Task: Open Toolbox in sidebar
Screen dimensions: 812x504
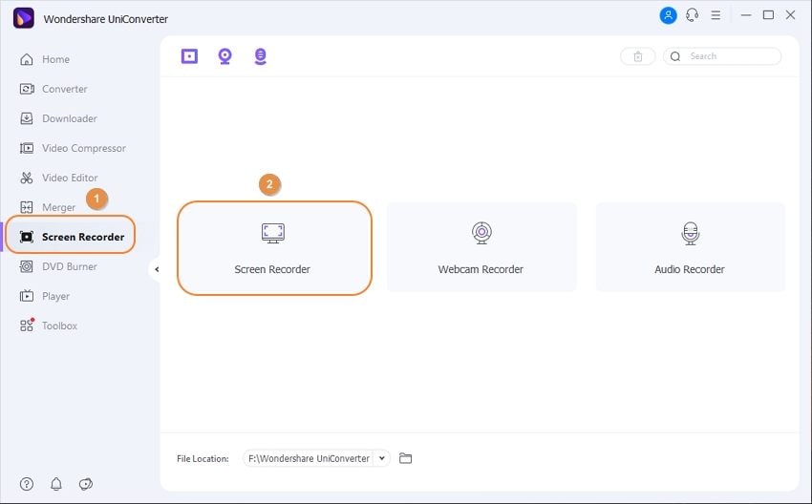Action: (x=48, y=325)
